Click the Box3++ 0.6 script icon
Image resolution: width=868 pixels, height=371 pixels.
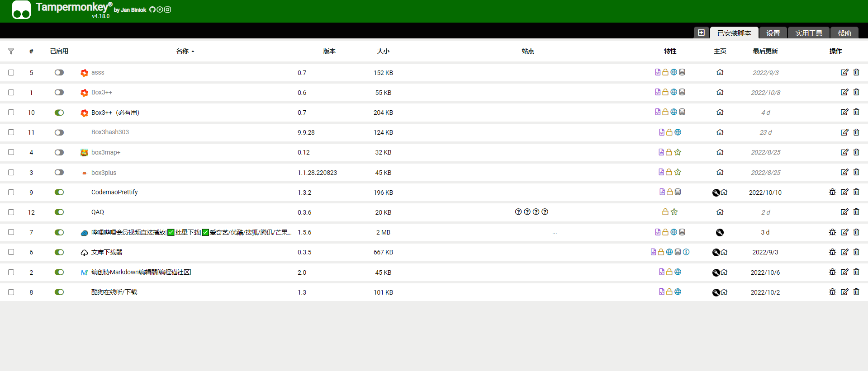tap(84, 93)
